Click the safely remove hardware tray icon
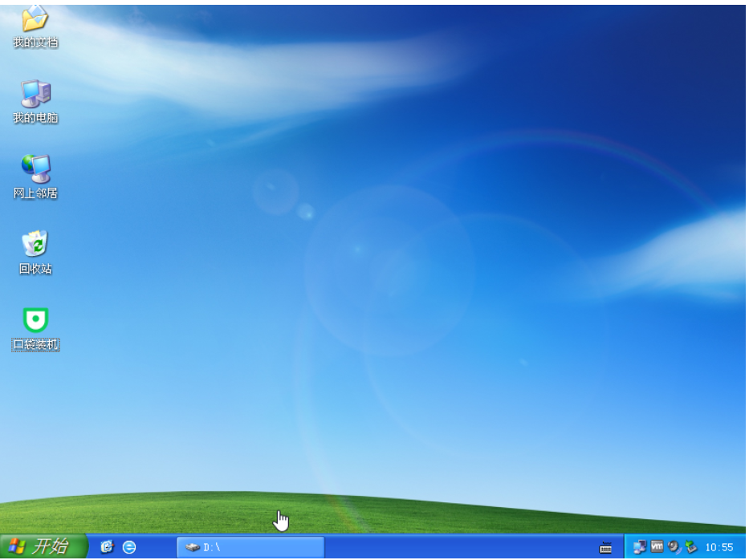 [x=690, y=547]
